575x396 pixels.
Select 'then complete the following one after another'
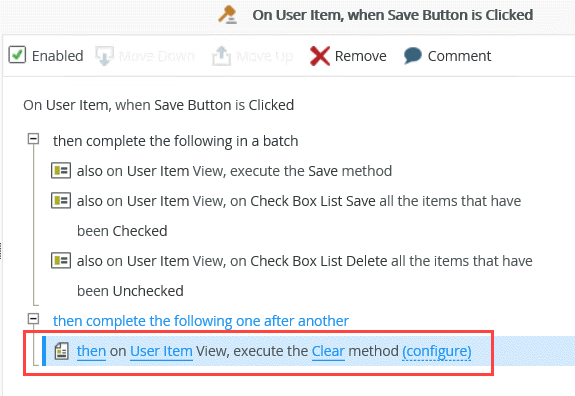(x=201, y=321)
